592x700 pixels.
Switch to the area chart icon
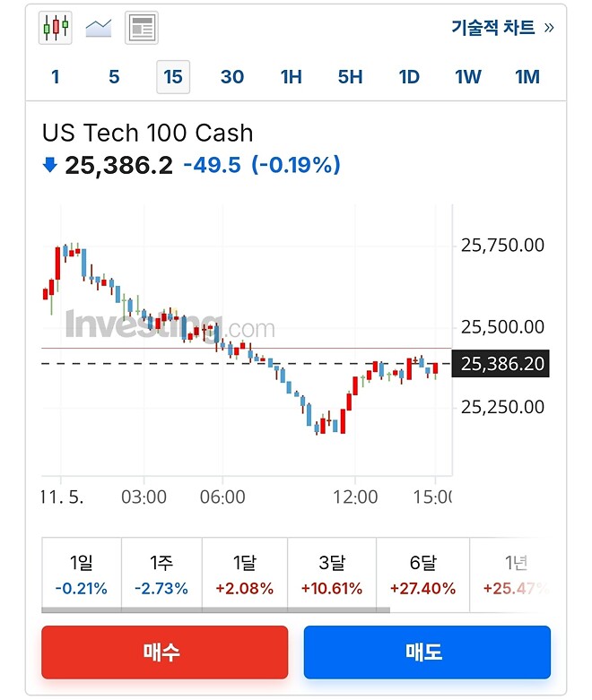(x=98, y=28)
